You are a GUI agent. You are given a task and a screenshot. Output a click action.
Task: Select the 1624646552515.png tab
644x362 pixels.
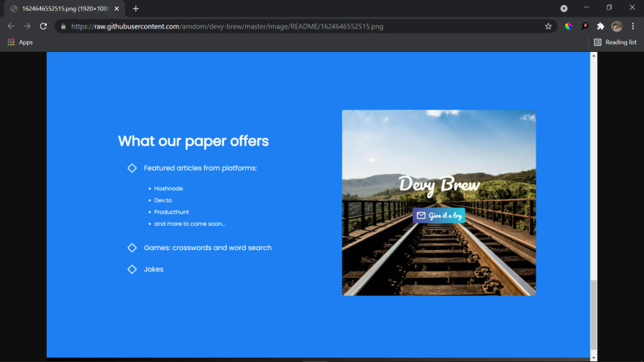coord(64,9)
